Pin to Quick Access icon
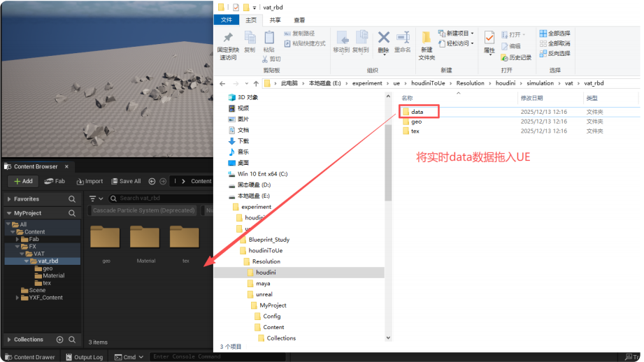The width and height of the screenshot is (644, 362). tap(228, 42)
